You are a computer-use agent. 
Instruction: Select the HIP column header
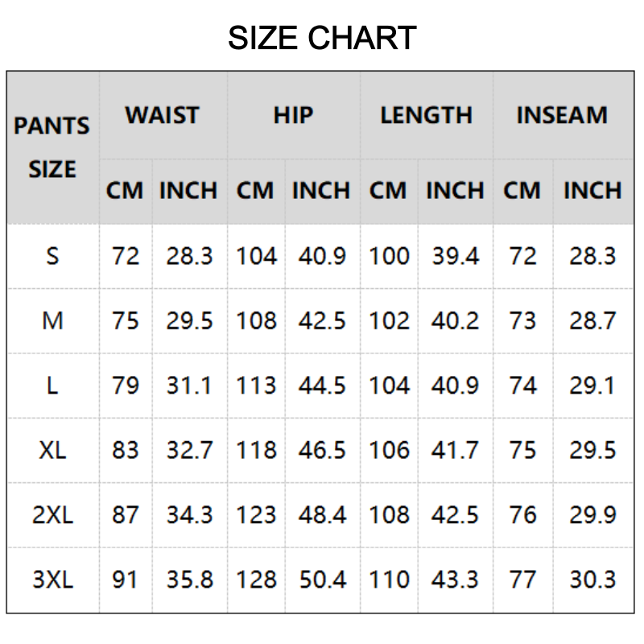[293, 115]
